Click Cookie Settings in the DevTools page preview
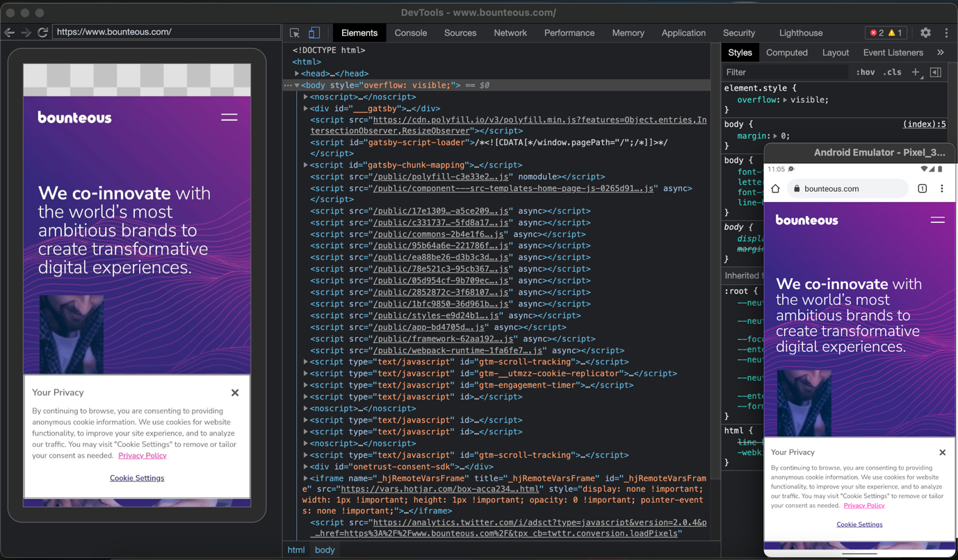This screenshot has width=958, height=560. [137, 478]
